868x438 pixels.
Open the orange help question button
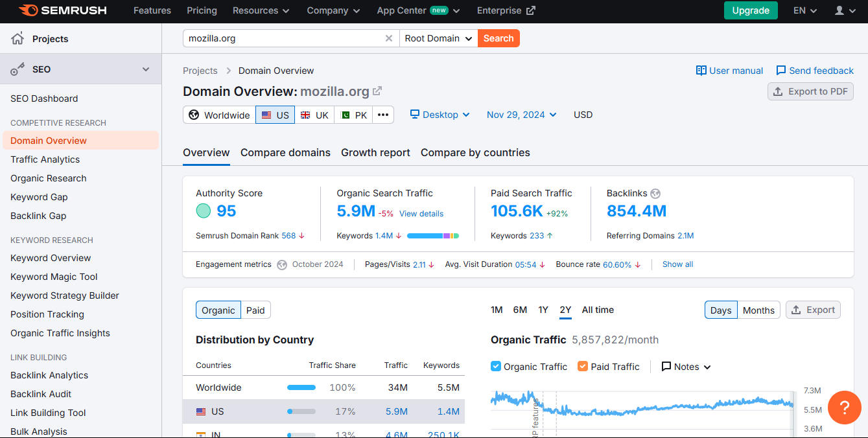click(x=845, y=408)
